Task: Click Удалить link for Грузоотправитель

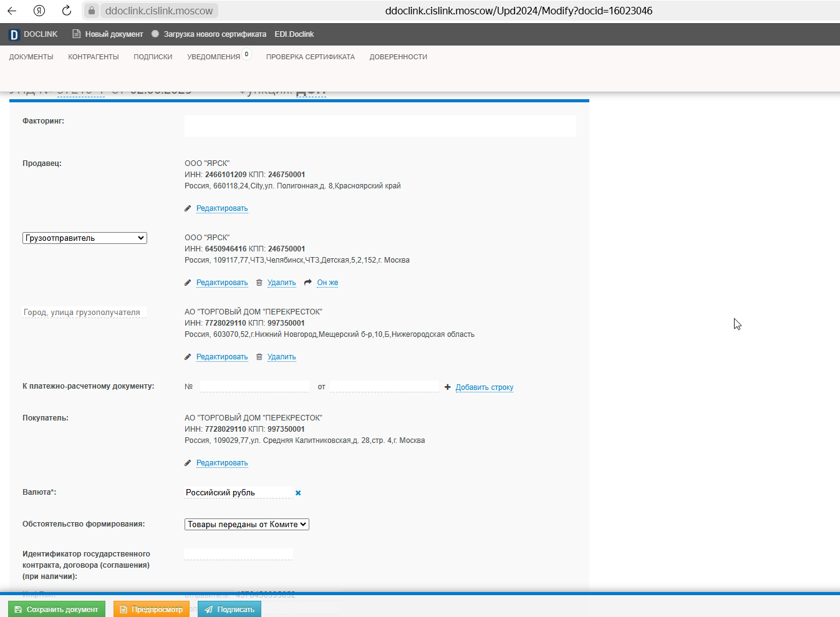Action: [282, 283]
